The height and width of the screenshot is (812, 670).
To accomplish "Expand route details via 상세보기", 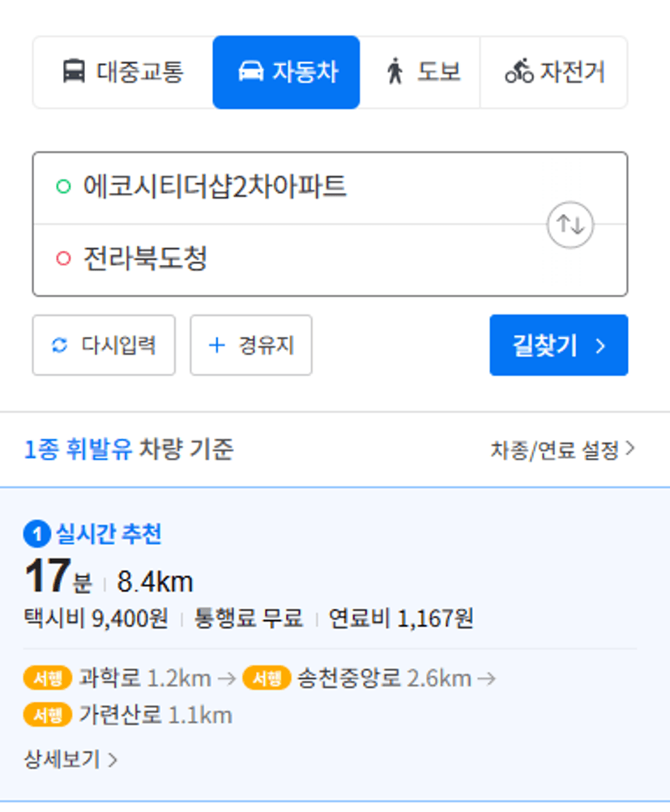I will click(x=71, y=759).
